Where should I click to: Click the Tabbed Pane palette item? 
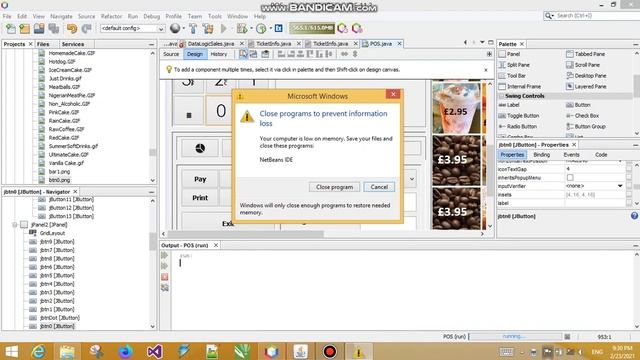click(585, 54)
